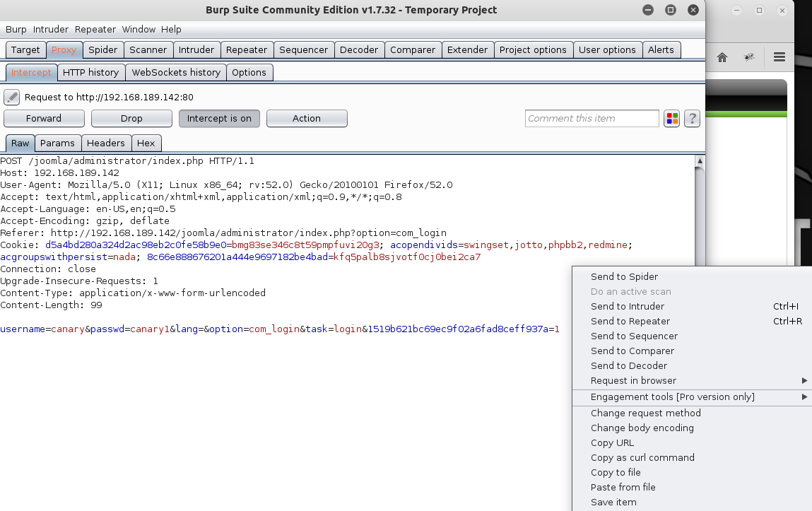Open the proxy Options sub-tab
Viewport: 812px width, 511px height.
249,73
